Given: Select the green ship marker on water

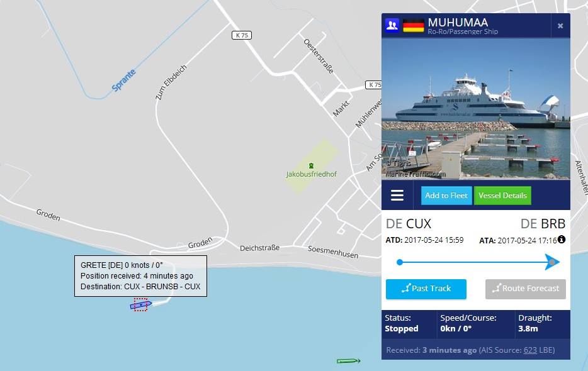Looking at the screenshot, I should coord(348,361).
